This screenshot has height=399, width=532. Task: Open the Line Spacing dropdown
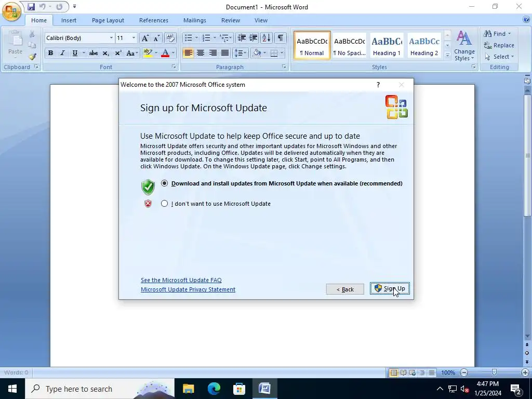click(x=240, y=53)
